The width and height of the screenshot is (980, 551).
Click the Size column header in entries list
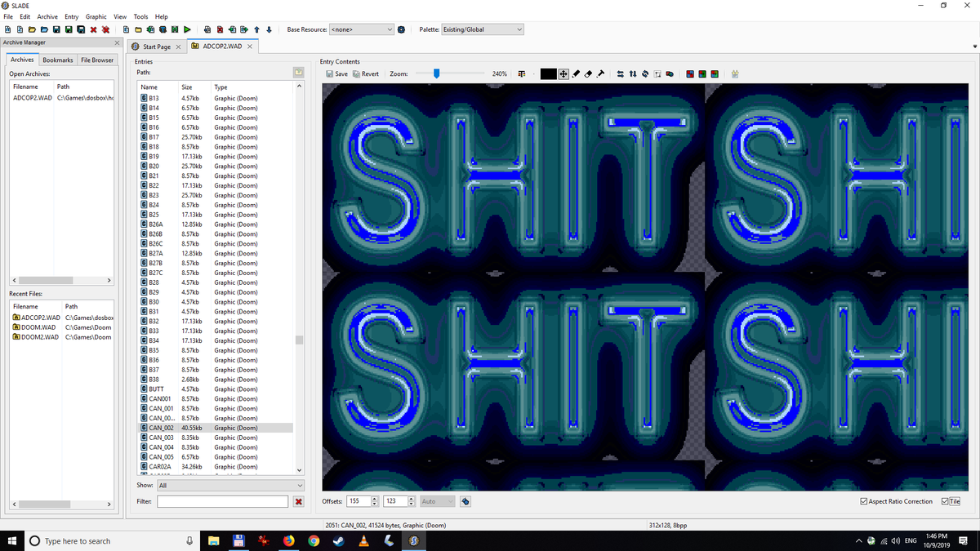(194, 87)
